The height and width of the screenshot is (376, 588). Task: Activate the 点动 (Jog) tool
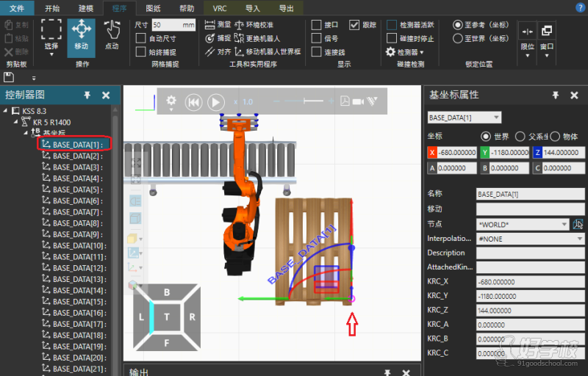[x=112, y=35]
